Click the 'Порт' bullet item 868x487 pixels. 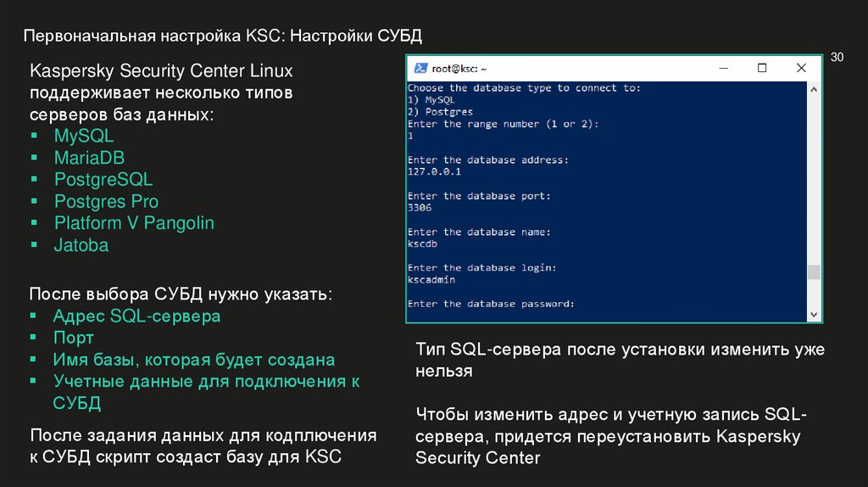(73, 338)
